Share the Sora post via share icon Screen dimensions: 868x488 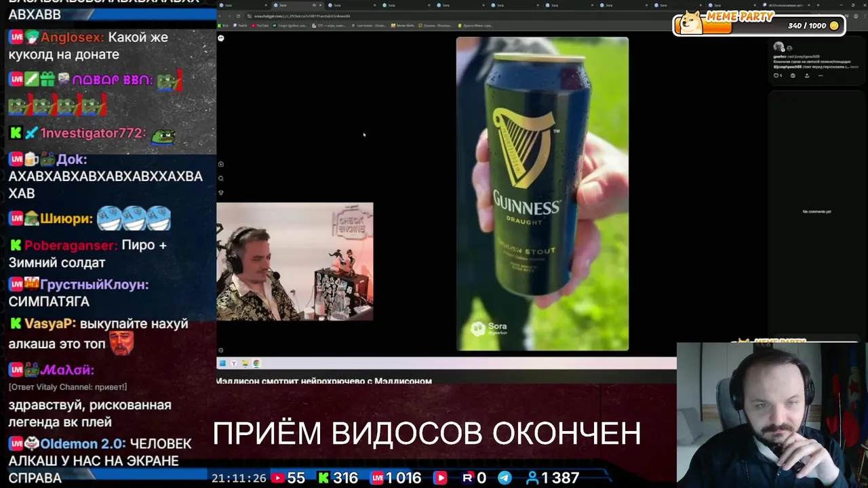[807, 75]
